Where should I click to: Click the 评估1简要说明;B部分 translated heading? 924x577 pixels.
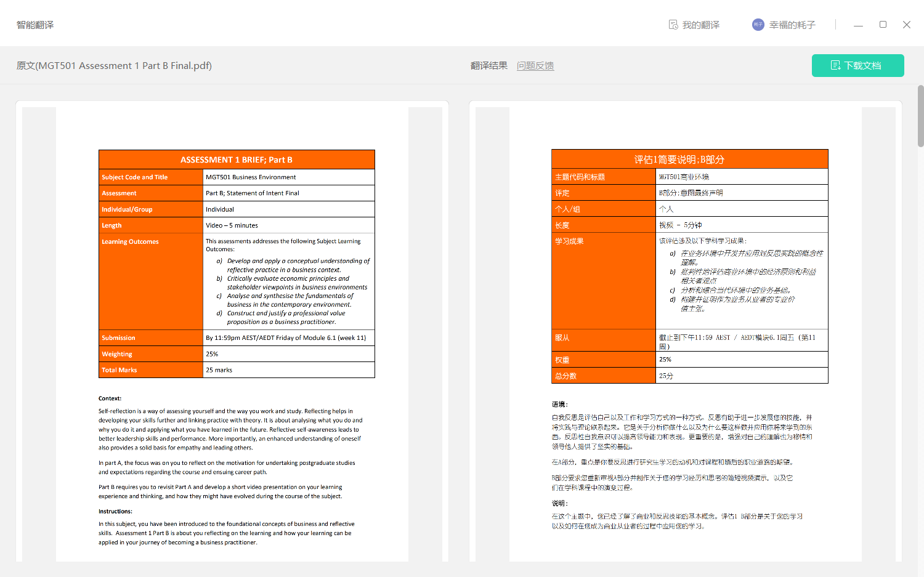tap(679, 159)
